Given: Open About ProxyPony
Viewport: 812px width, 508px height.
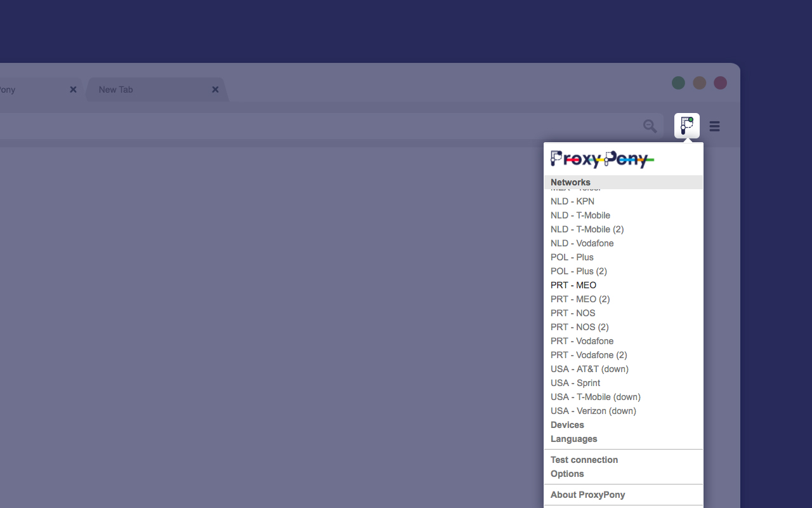Looking at the screenshot, I should click(x=624, y=495).
